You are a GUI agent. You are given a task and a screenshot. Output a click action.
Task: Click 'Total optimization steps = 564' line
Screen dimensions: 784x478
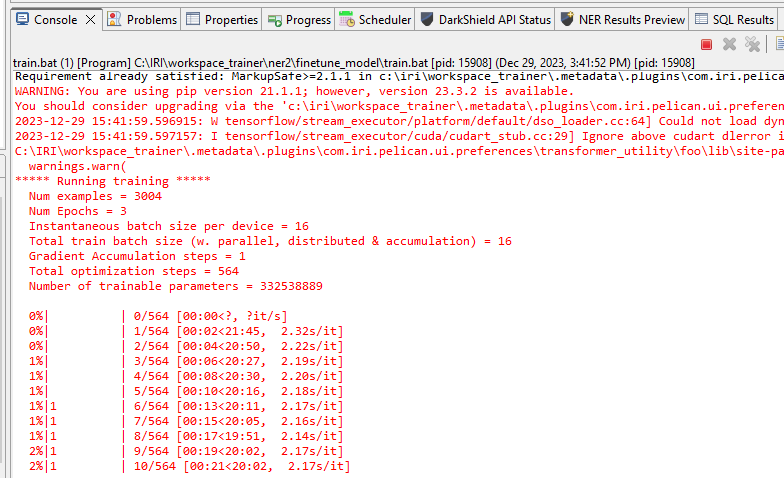(134, 272)
